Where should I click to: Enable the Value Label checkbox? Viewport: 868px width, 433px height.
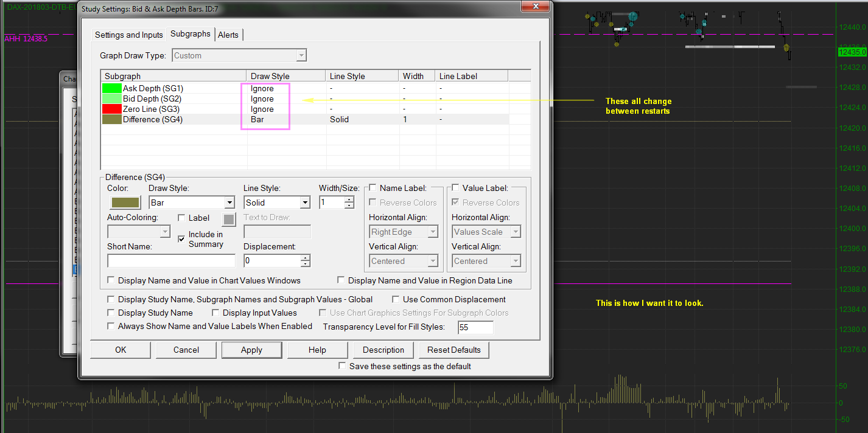(x=456, y=189)
